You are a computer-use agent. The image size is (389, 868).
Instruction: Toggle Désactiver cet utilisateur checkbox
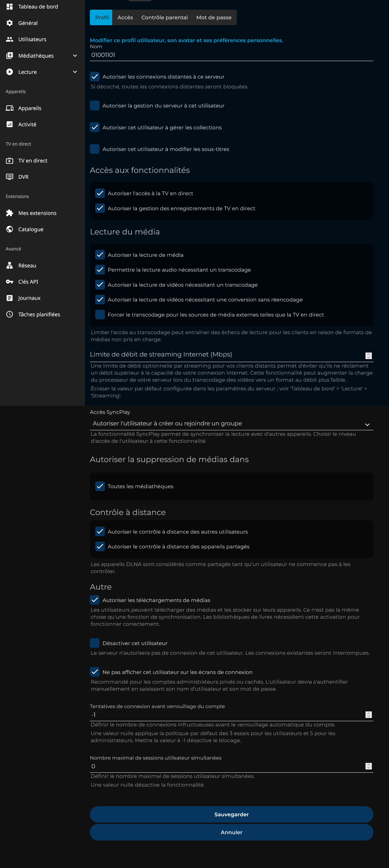[x=95, y=643]
